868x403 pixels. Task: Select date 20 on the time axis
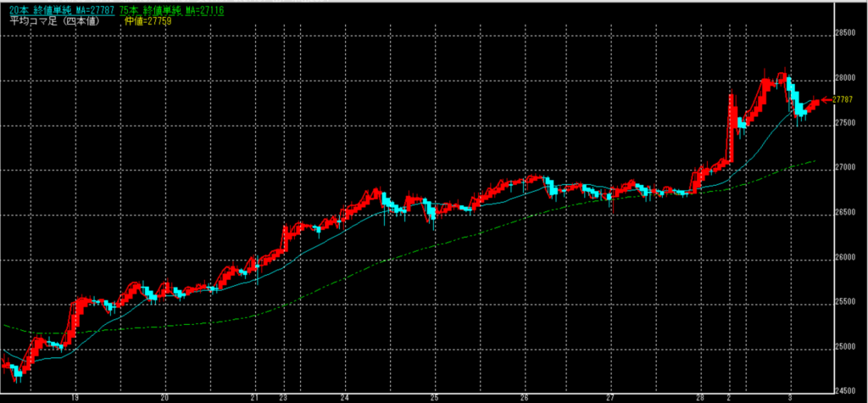pos(165,396)
